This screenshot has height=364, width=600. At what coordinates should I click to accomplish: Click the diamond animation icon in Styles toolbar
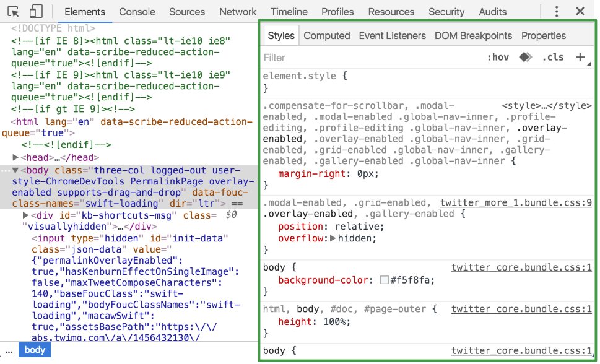(525, 58)
